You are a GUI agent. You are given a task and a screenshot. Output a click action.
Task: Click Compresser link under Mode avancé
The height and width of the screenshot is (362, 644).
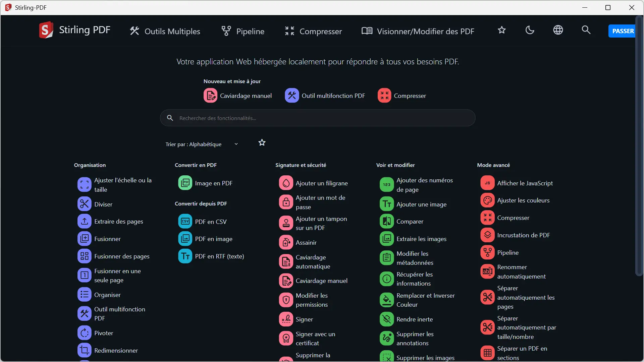click(x=513, y=218)
